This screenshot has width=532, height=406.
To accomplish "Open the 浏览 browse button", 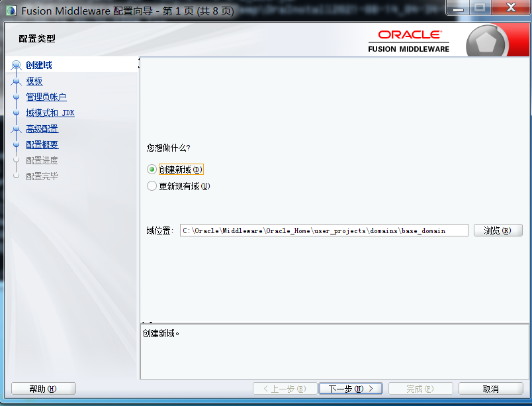I will coord(498,230).
